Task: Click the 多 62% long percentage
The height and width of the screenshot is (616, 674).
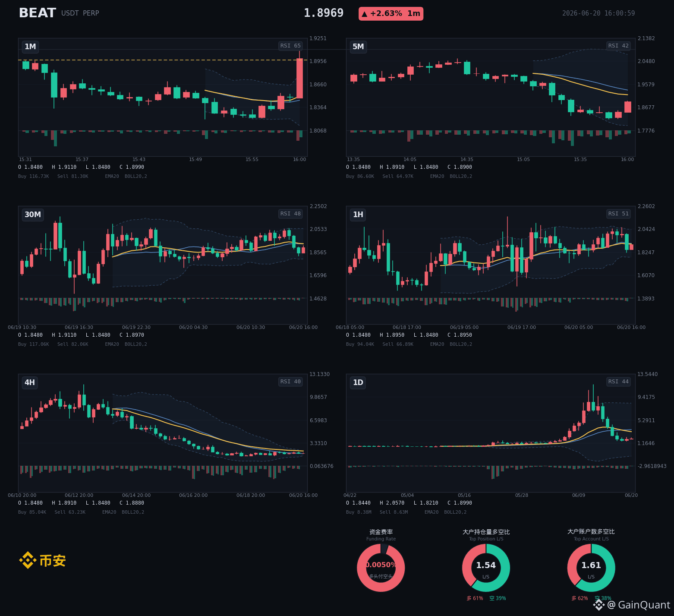Action: pyautogui.click(x=580, y=598)
